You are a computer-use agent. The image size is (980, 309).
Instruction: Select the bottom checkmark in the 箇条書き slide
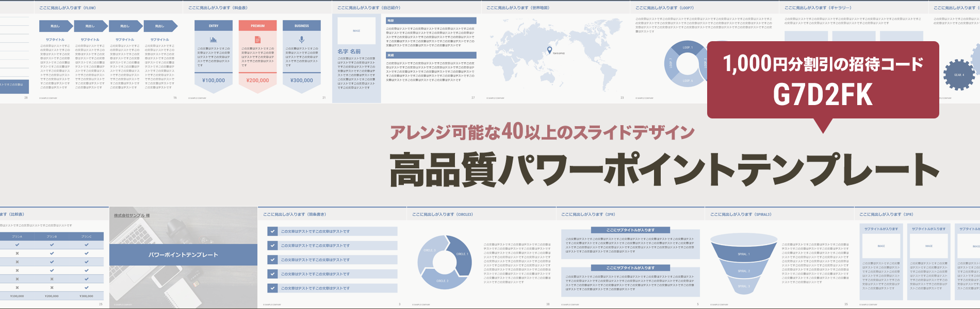(273, 288)
